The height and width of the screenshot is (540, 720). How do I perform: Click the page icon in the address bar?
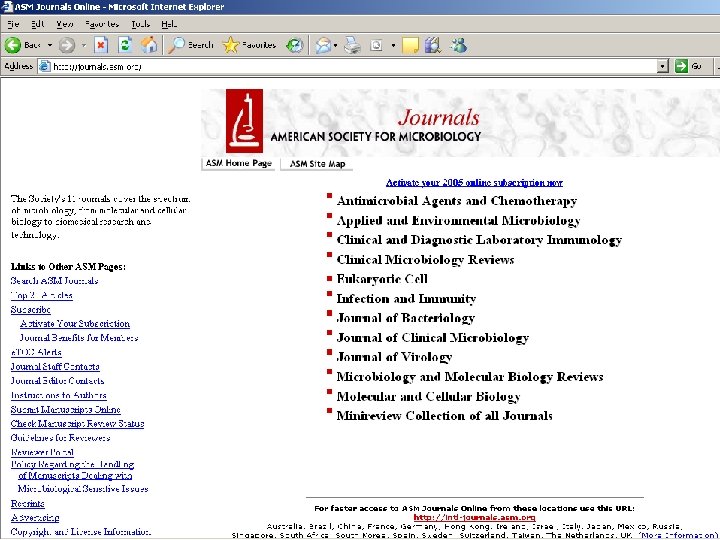[x=45, y=66]
